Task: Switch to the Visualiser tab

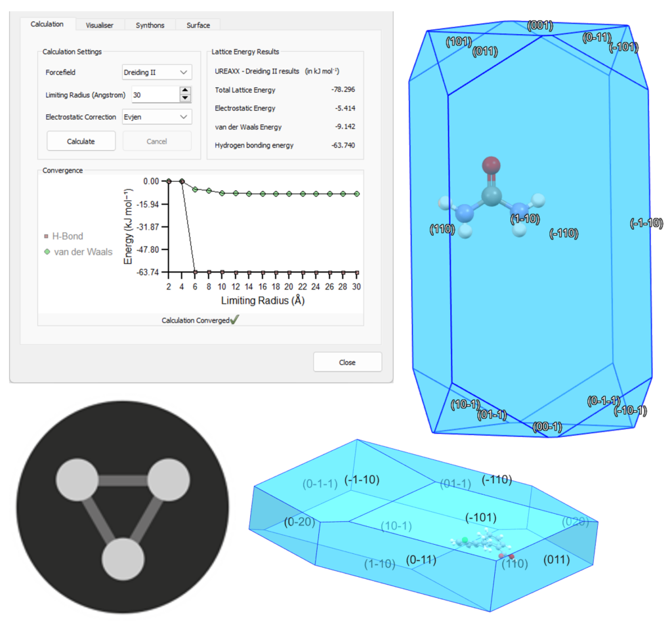Action: (100, 25)
